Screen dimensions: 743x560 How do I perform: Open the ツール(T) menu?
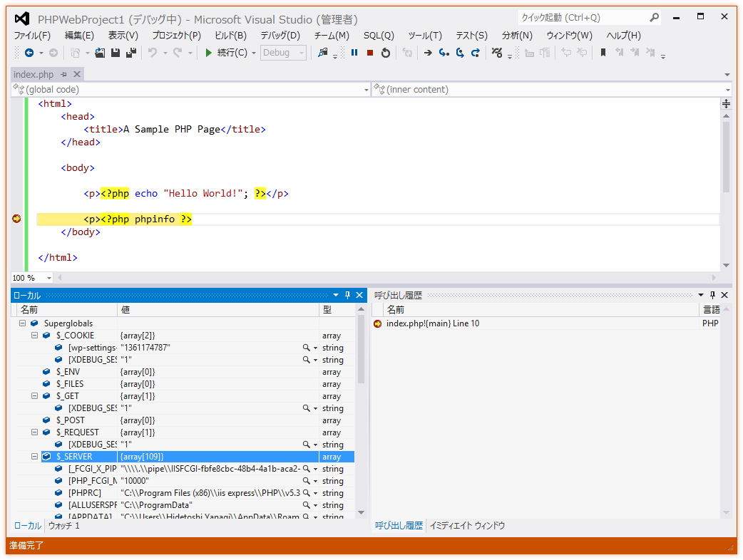click(425, 36)
